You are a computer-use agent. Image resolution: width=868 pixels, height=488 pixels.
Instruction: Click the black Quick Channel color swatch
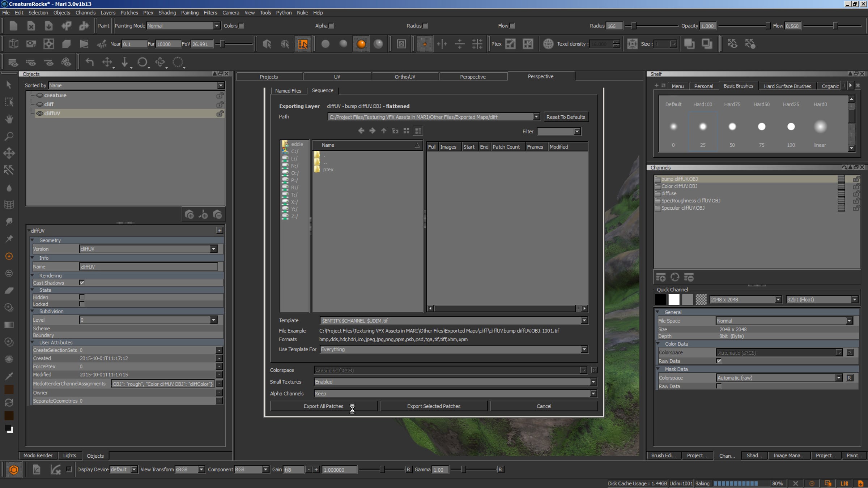coord(660,300)
